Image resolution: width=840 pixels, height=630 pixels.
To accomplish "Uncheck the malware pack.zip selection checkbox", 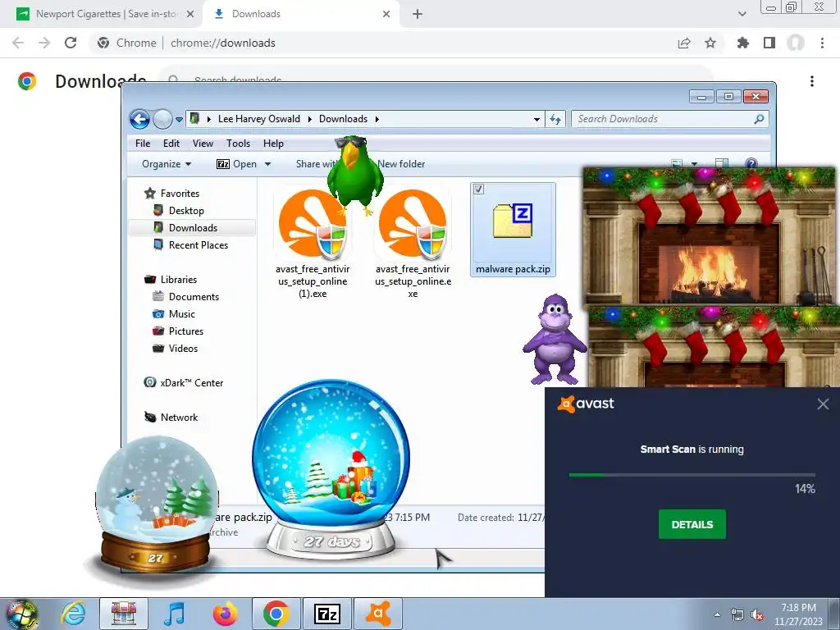I will click(479, 189).
